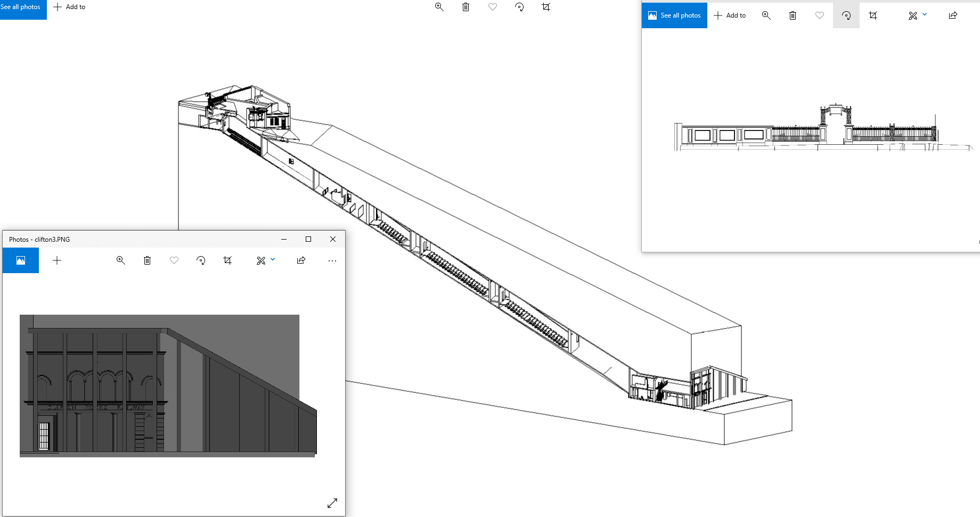The image size is (980, 517).
Task: Open Edit & Create dropdown in clifton3 window
Action: point(265,260)
